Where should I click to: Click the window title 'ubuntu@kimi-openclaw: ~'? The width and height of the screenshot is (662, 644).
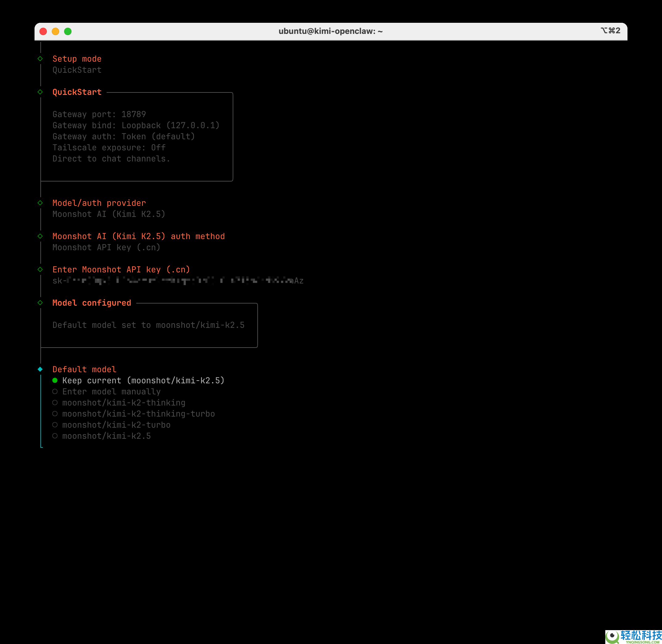coord(330,31)
